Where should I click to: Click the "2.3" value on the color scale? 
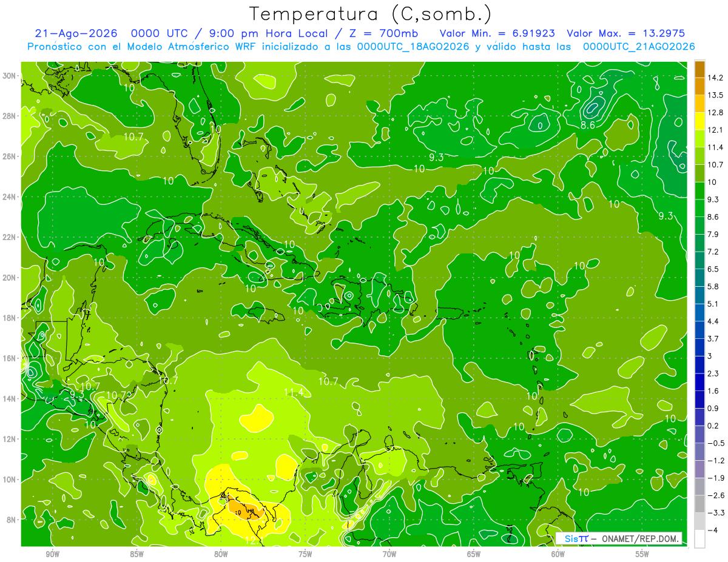click(x=713, y=373)
